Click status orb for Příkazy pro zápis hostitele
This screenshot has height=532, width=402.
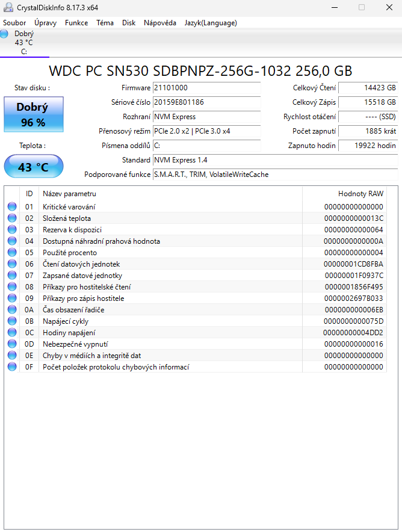point(12,298)
